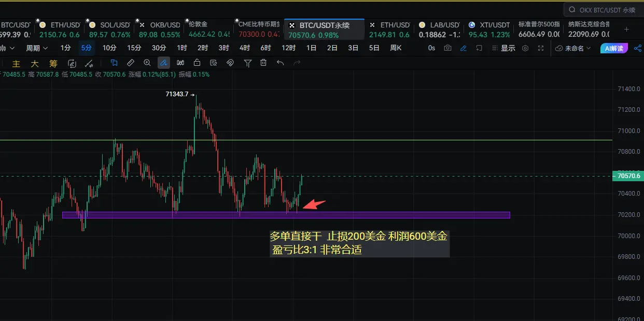Screen dimensions: 644x321
Task: Open the CME比特币期货 tab
Action: click(259, 30)
